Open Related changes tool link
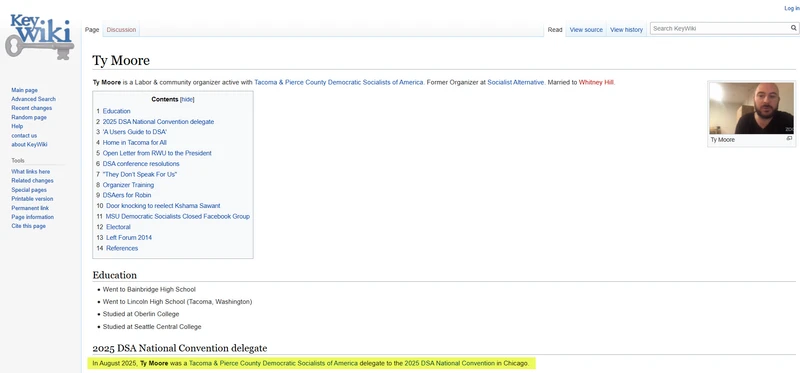This screenshot has height=373, width=800. [32, 181]
